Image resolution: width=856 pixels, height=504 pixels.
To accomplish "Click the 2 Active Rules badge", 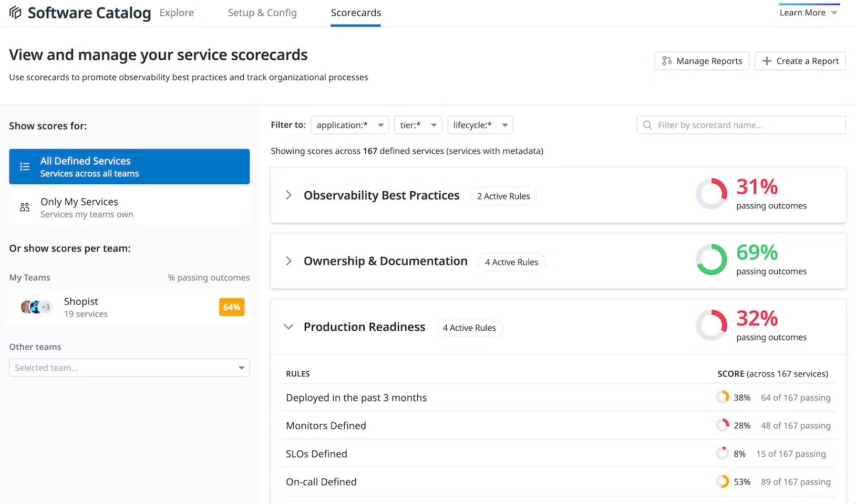I will [503, 196].
